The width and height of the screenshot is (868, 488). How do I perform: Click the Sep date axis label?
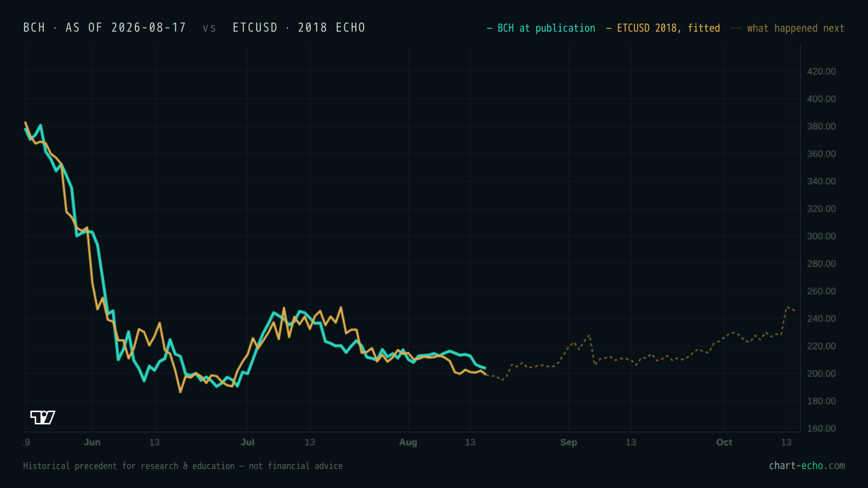pos(569,442)
